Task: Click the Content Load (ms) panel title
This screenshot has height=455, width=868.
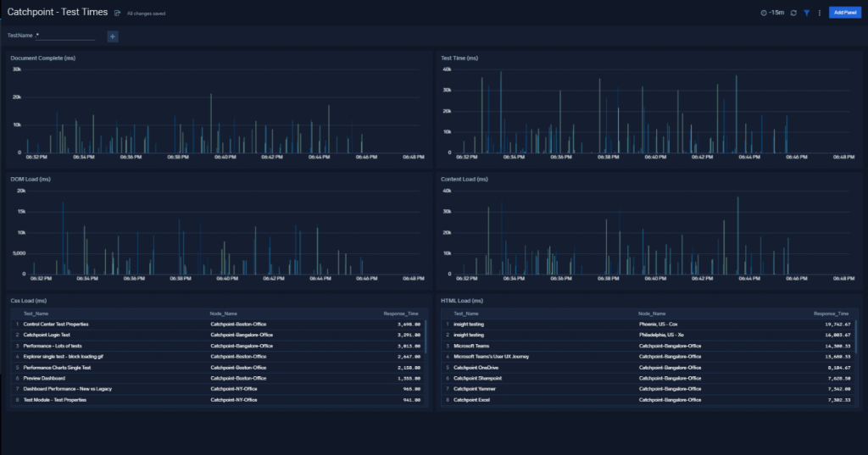Action: (464, 180)
